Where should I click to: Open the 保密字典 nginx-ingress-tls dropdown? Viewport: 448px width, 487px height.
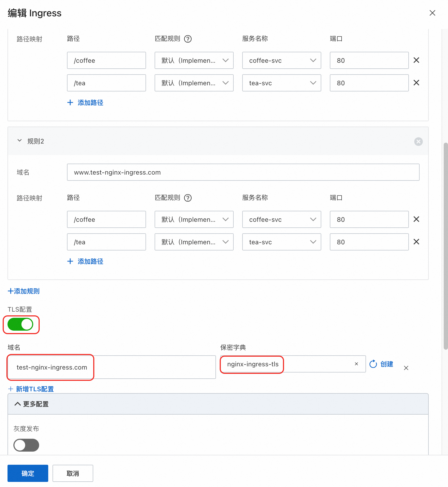tap(293, 364)
